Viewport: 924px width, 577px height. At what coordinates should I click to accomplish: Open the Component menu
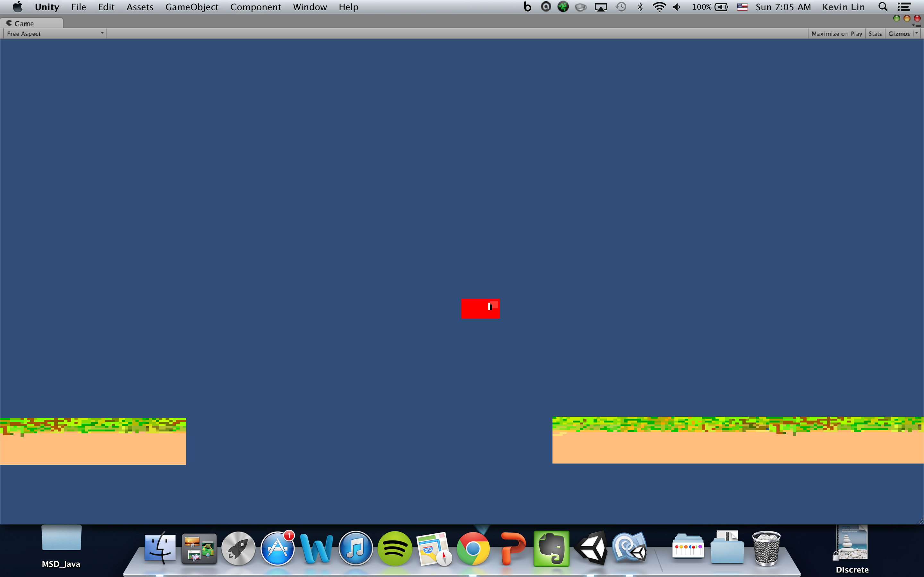click(x=255, y=7)
